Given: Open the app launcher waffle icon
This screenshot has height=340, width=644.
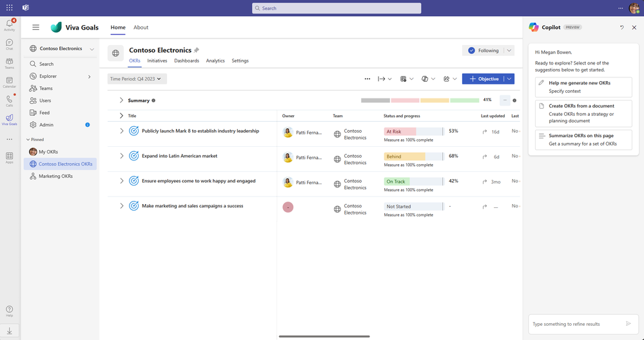Looking at the screenshot, I should point(10,8).
